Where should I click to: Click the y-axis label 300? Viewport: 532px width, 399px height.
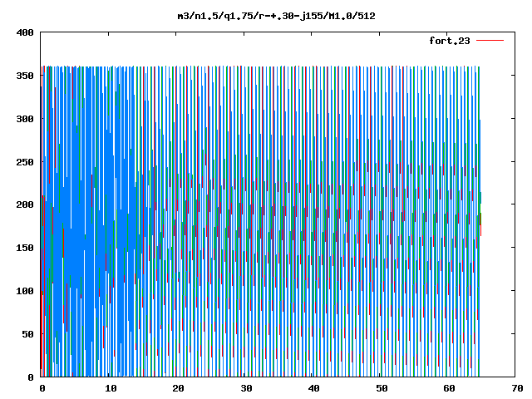[x=25, y=119]
